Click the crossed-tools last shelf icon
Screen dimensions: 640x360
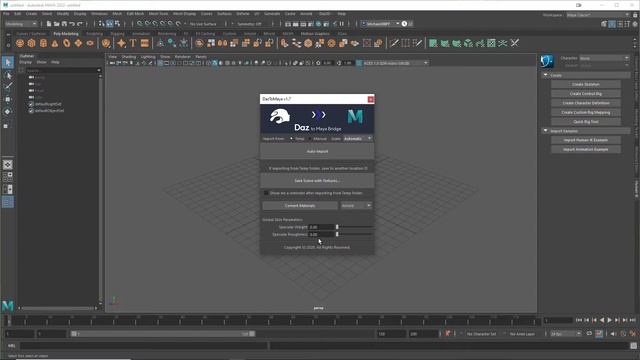click(x=515, y=43)
